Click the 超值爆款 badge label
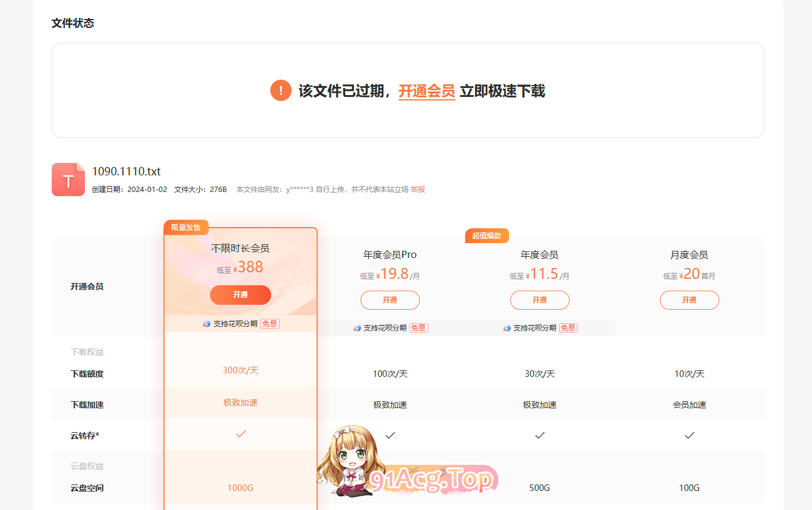This screenshot has height=510, width=812. point(486,236)
